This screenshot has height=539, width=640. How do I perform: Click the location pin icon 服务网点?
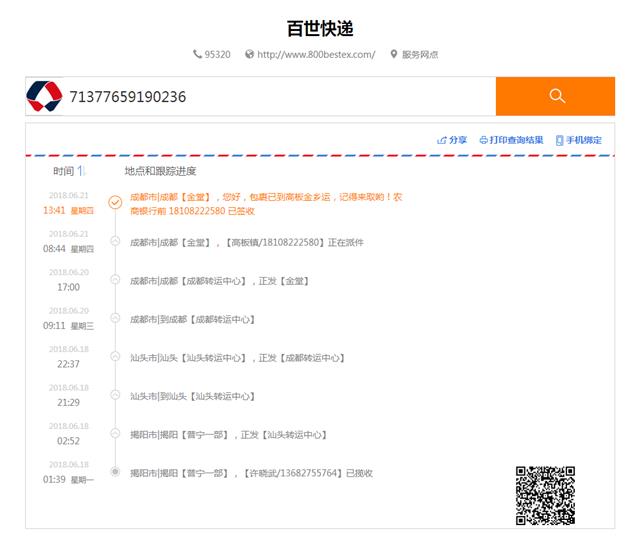[393, 54]
